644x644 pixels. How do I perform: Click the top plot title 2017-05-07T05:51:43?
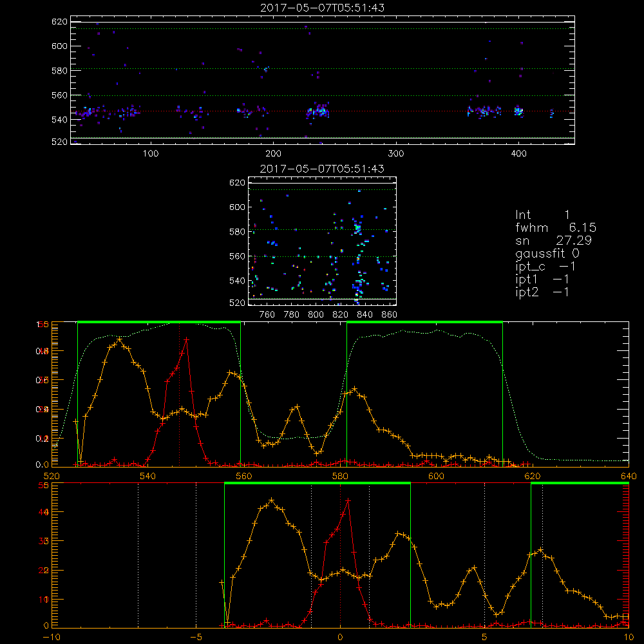(x=323, y=8)
